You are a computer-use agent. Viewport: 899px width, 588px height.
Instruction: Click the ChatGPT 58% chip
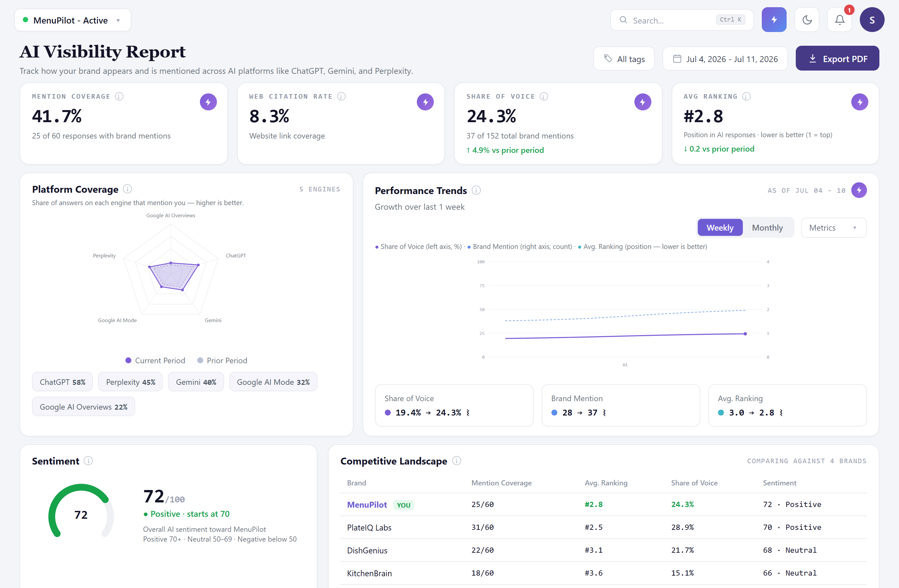[x=62, y=382]
